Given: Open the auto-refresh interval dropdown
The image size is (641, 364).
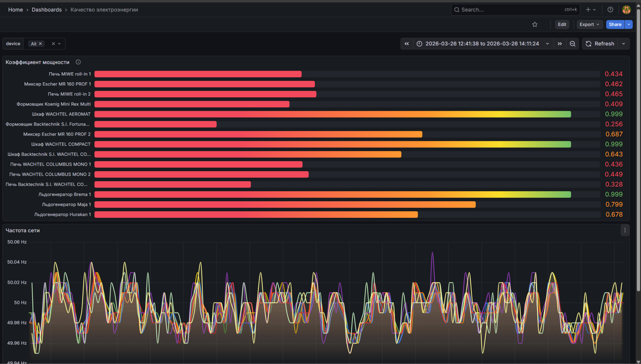Looking at the screenshot, I should coord(623,44).
